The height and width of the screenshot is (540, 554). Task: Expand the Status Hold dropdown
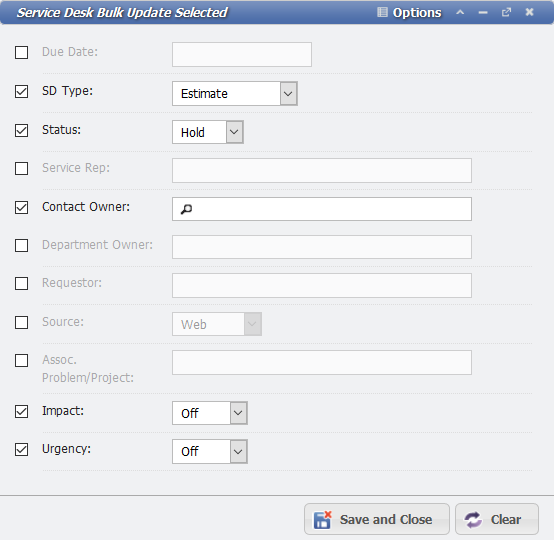pos(234,132)
